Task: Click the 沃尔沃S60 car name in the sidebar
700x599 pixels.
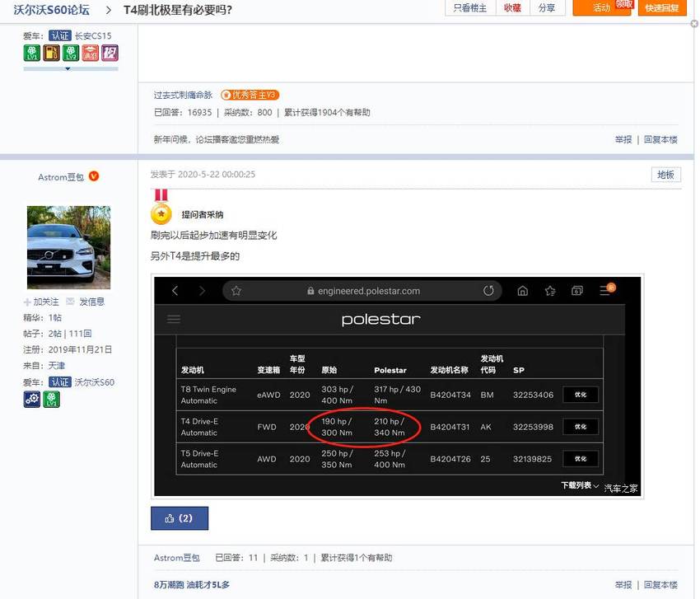Action: (x=94, y=382)
